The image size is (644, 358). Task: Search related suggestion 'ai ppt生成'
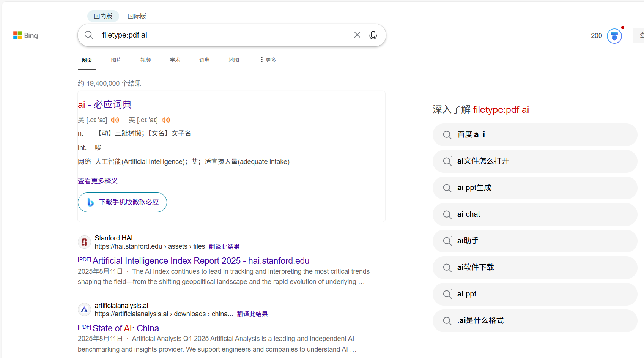pos(535,188)
